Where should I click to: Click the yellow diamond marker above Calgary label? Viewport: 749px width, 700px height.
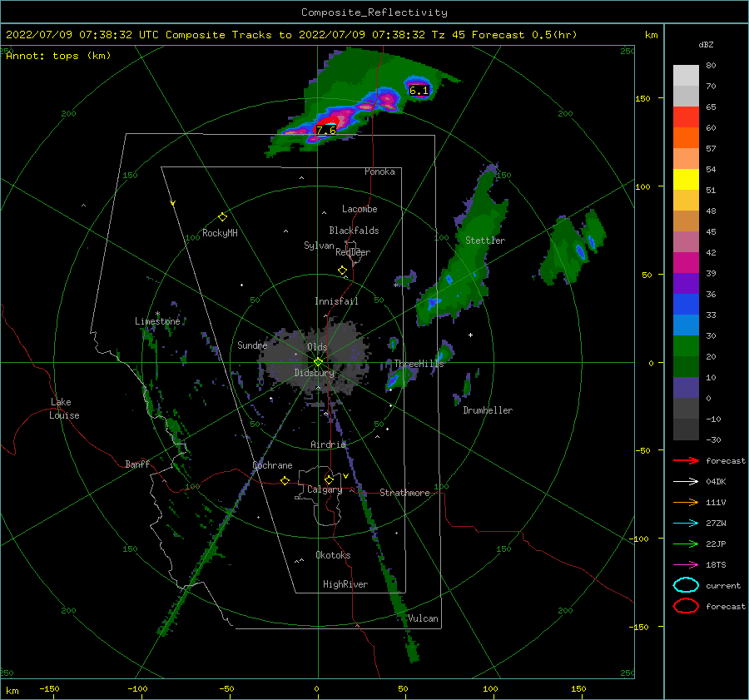pos(329,479)
